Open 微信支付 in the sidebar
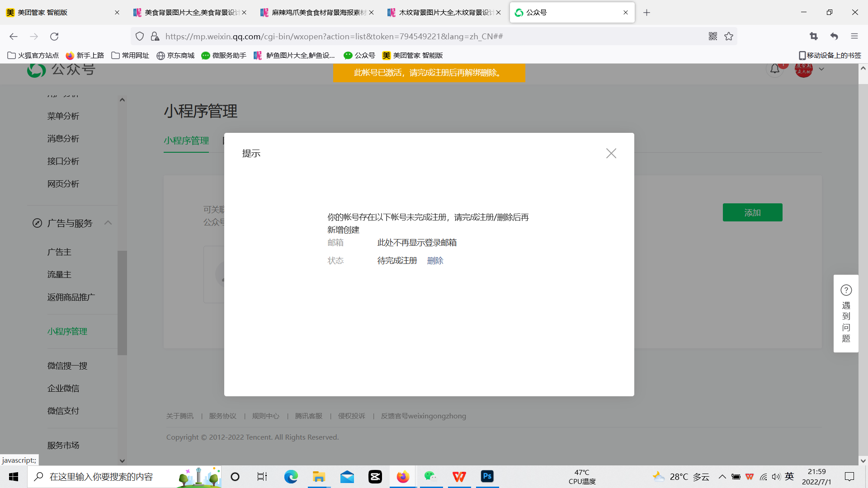Screen dimensions: 868x488 click(x=63, y=411)
